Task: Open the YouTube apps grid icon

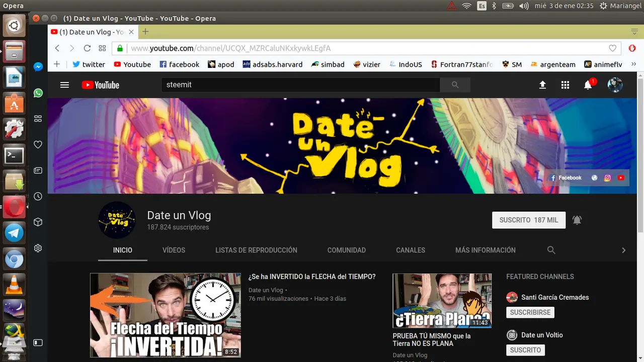Action: 565,85
